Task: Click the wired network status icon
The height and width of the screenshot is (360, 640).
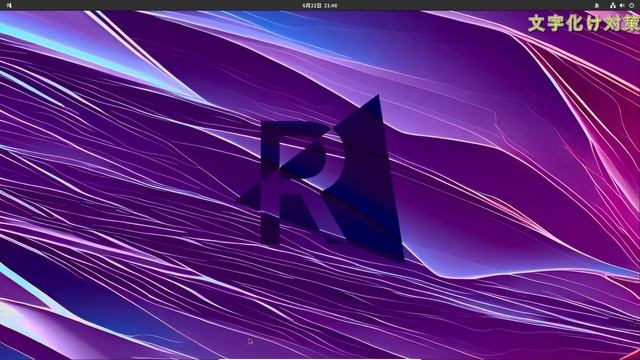Action: [x=613, y=5]
